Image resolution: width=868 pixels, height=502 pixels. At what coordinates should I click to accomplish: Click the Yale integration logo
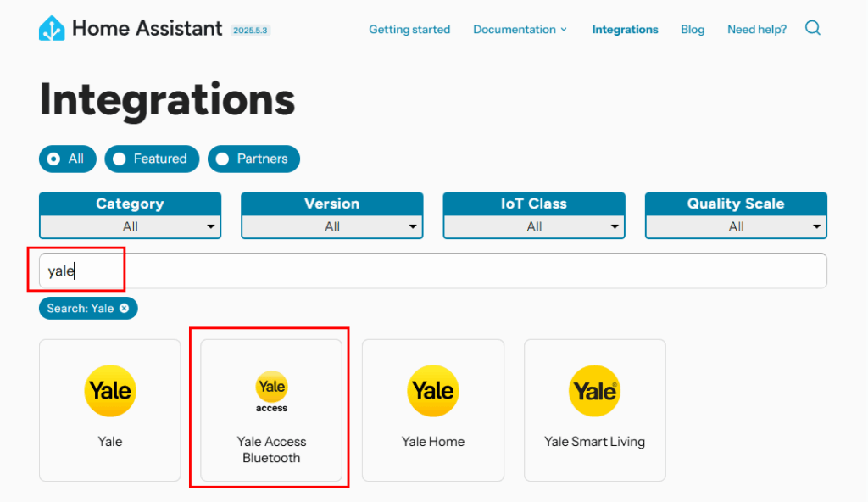tap(110, 391)
